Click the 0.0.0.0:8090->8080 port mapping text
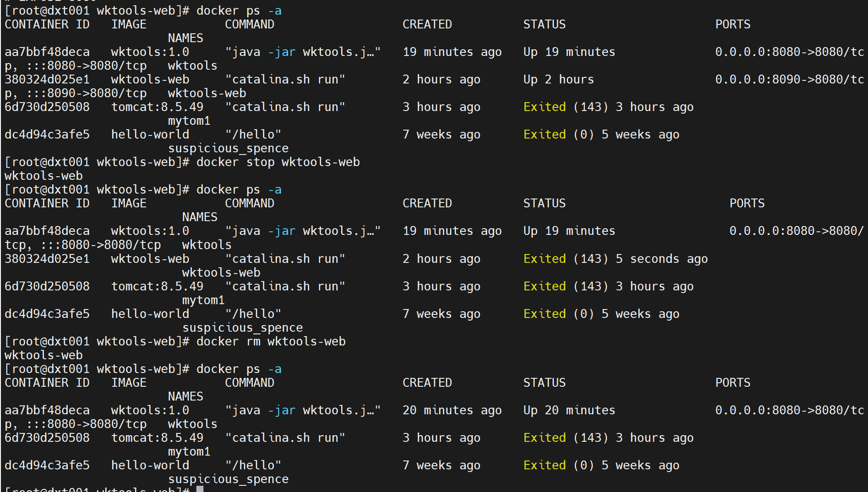This screenshot has height=492, width=868. click(789, 79)
